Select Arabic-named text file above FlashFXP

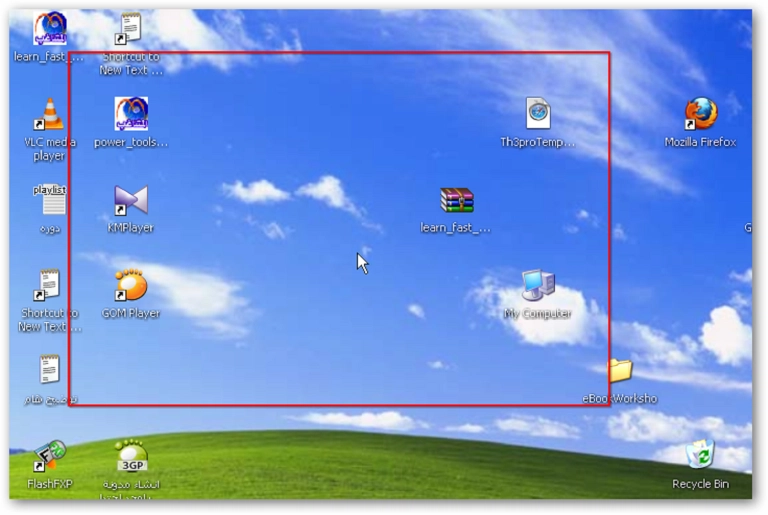click(x=49, y=369)
